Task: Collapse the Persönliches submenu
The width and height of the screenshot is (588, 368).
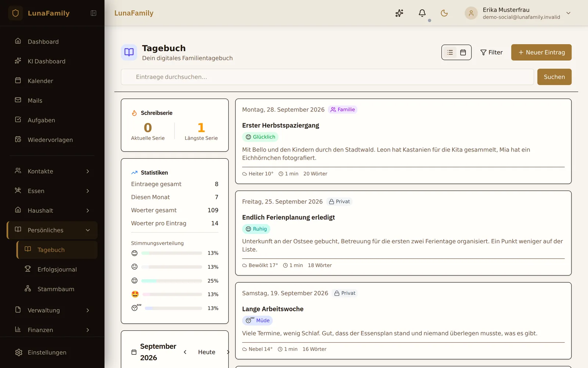Action: click(52, 230)
